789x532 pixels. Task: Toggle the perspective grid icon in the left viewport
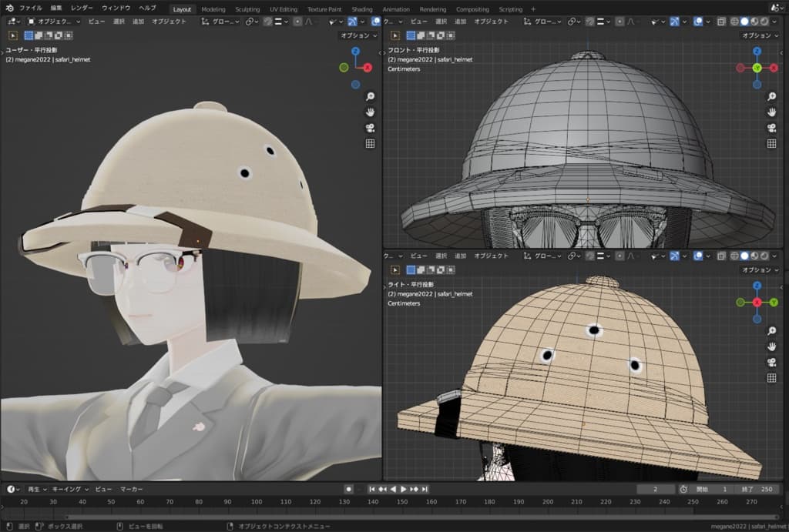coord(370,143)
